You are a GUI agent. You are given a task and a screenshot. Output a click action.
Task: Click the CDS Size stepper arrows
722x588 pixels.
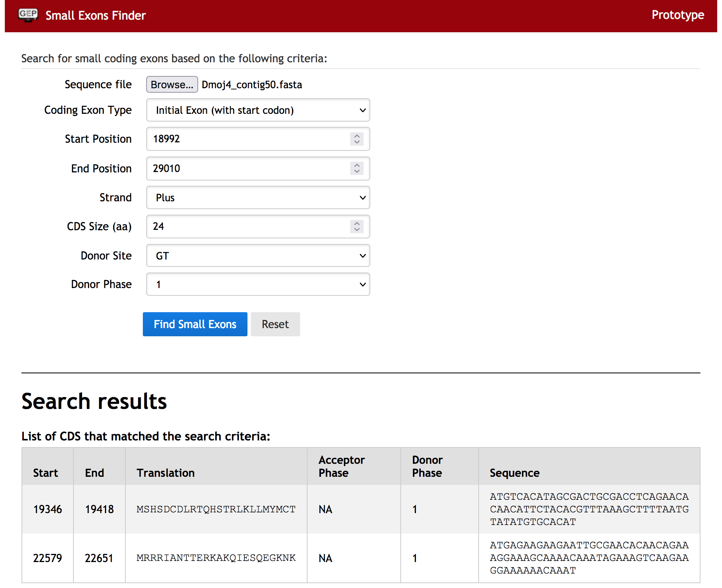(357, 227)
